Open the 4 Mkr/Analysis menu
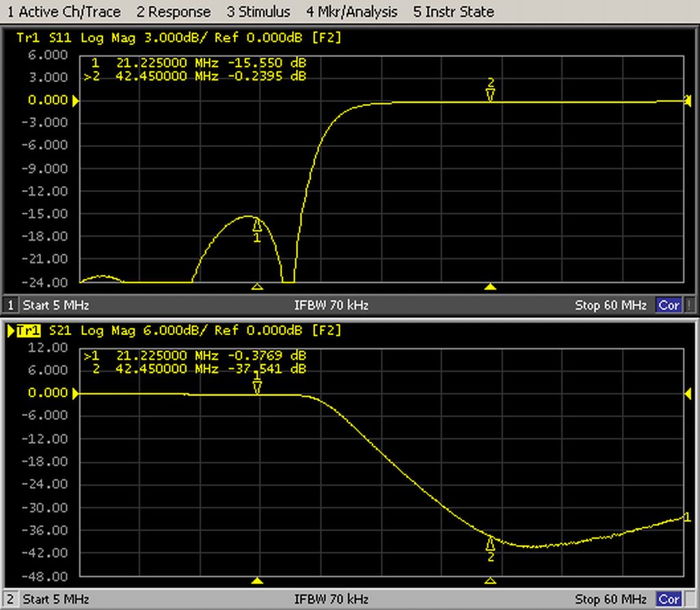 tap(351, 12)
